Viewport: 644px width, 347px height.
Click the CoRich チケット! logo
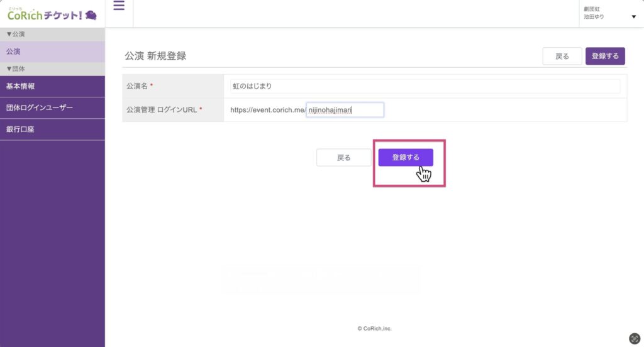pos(52,14)
